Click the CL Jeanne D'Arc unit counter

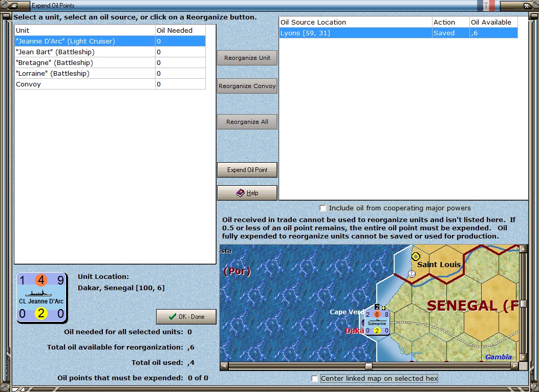click(42, 297)
